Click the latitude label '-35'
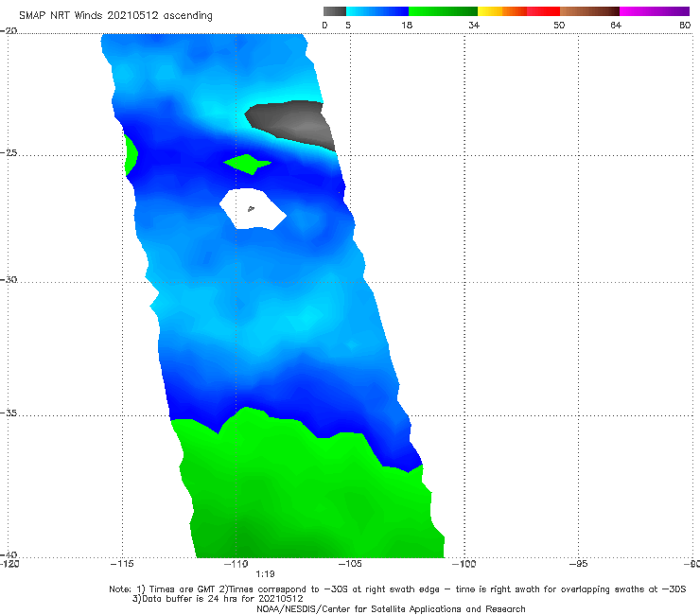700x615 pixels. click(9, 413)
